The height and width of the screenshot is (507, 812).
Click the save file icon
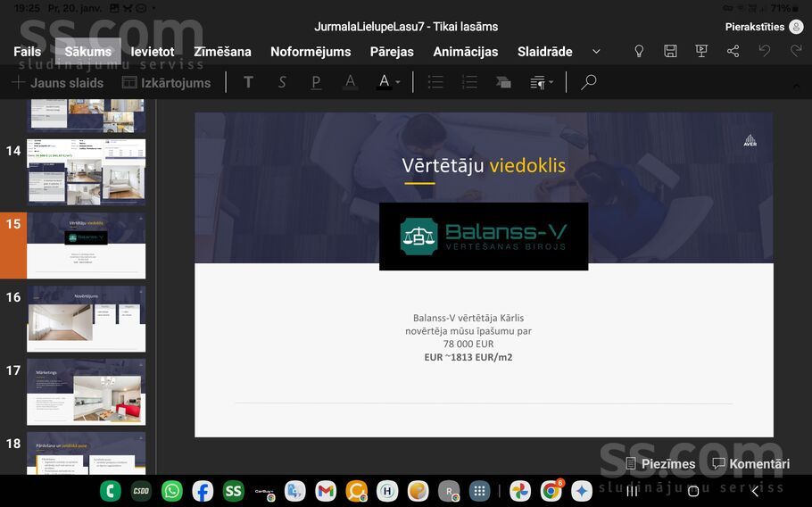(x=670, y=52)
